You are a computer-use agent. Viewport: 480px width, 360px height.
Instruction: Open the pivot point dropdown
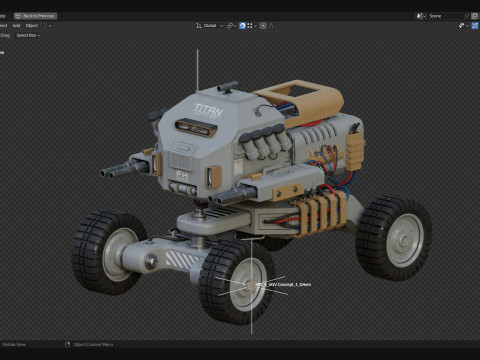coord(231,26)
